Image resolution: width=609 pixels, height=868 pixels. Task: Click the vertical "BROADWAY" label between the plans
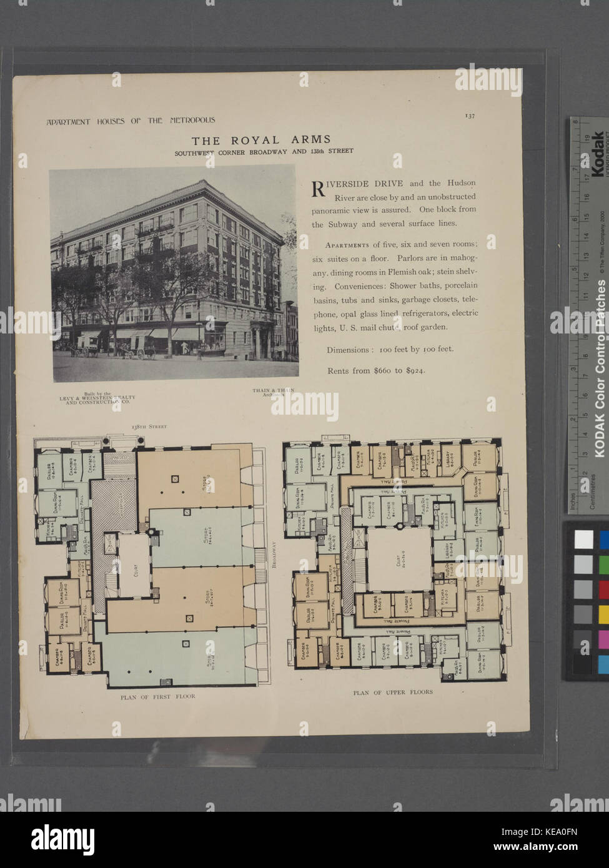[274, 554]
